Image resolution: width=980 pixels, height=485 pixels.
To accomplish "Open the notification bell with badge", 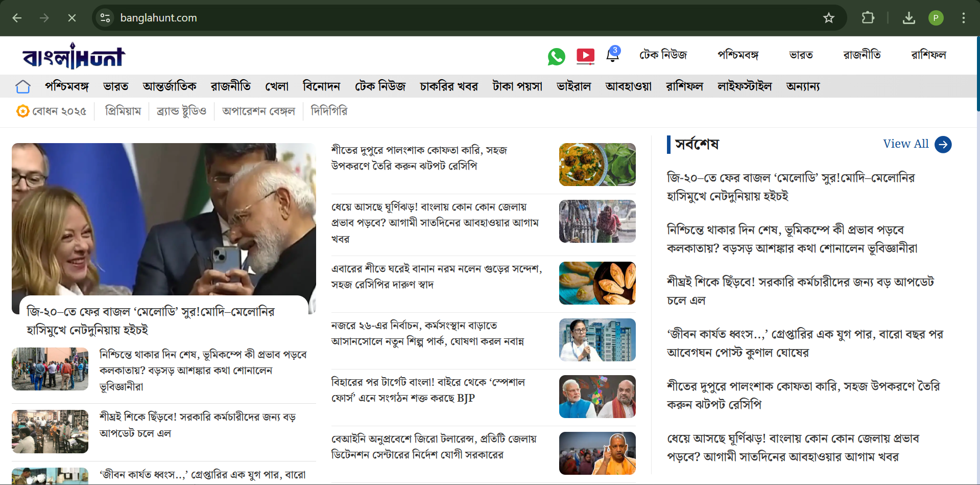I will [613, 55].
